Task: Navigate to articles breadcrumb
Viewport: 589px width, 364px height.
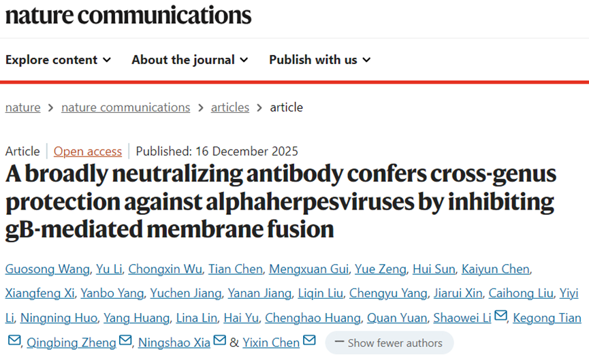Action: [x=230, y=107]
